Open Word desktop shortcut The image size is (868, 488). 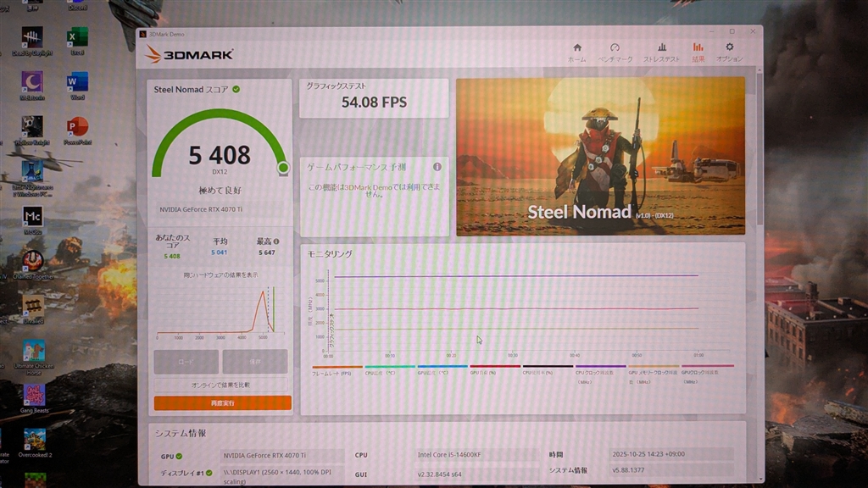click(x=77, y=86)
